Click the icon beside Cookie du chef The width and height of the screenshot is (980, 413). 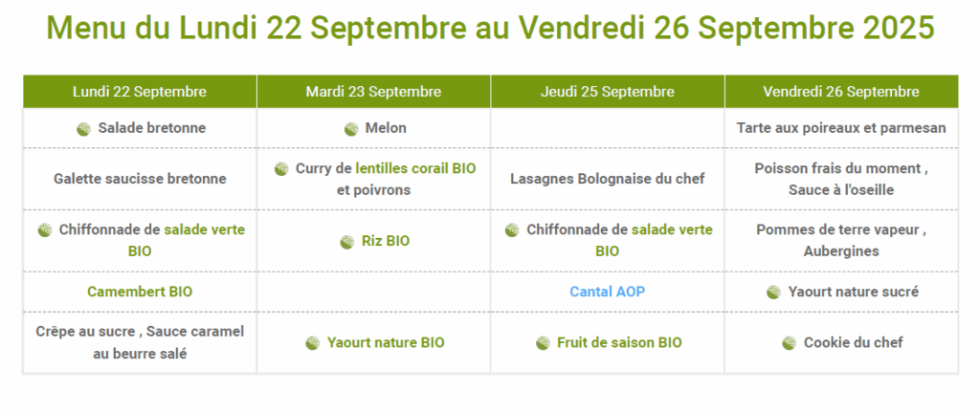click(790, 343)
